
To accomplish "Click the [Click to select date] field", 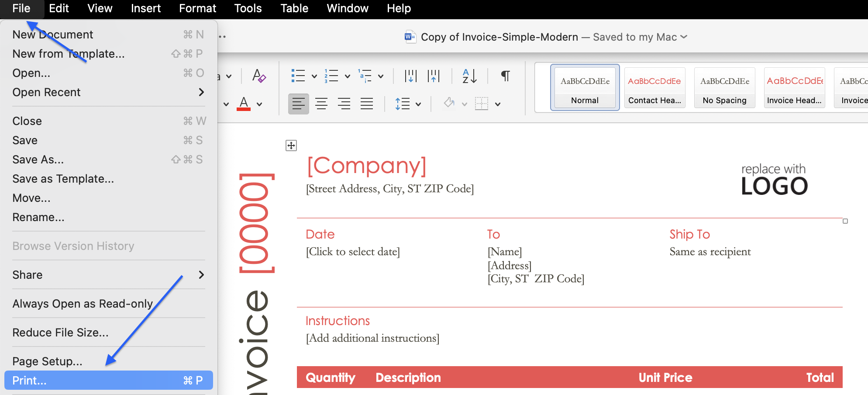I will click(x=353, y=252).
